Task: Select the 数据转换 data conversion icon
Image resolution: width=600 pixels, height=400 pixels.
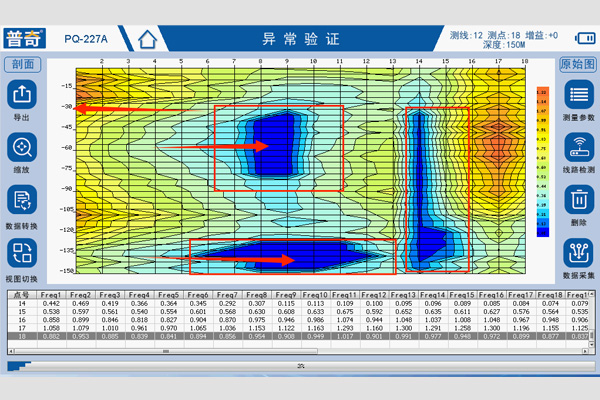Action: [23, 203]
